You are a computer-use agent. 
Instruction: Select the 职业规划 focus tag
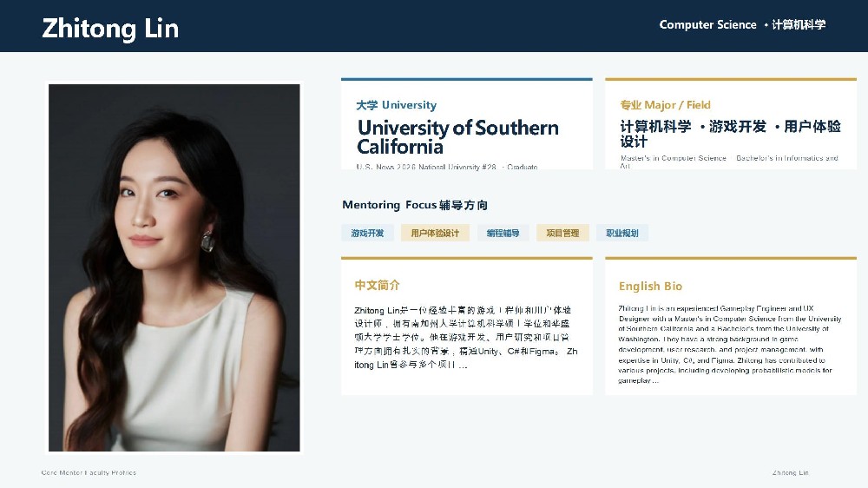coord(622,234)
